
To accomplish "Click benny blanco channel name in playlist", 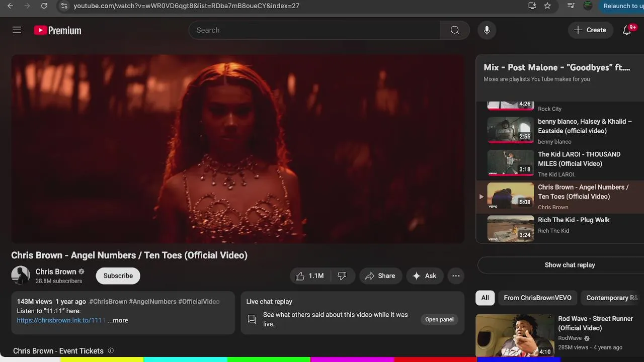I will (x=554, y=142).
